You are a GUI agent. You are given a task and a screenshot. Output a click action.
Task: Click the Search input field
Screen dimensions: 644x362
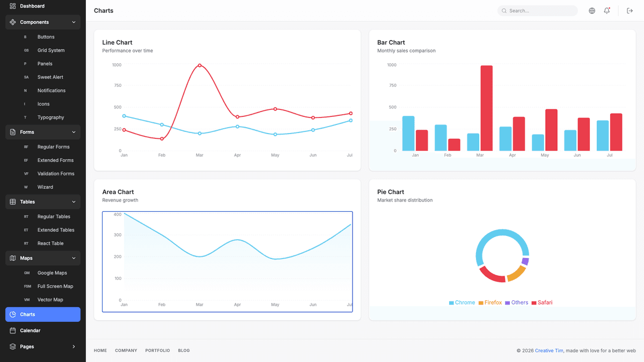(537, 10)
